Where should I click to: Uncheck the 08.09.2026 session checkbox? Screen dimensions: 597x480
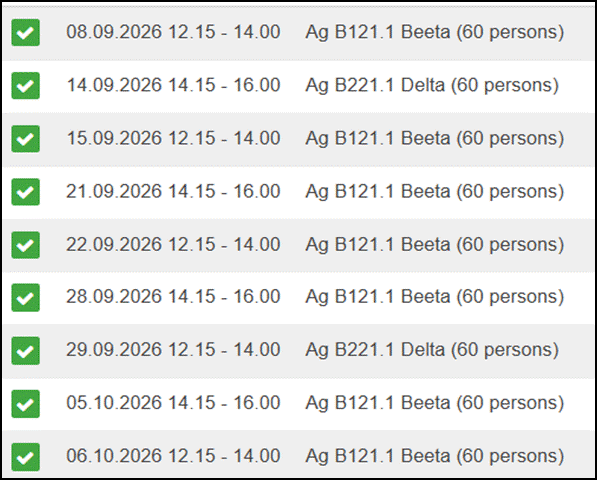tap(26, 32)
